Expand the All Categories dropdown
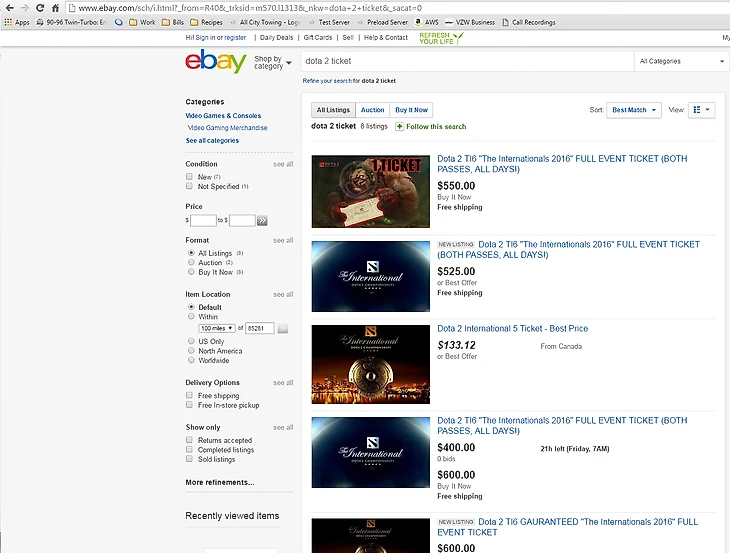The image size is (730, 553). (x=680, y=61)
